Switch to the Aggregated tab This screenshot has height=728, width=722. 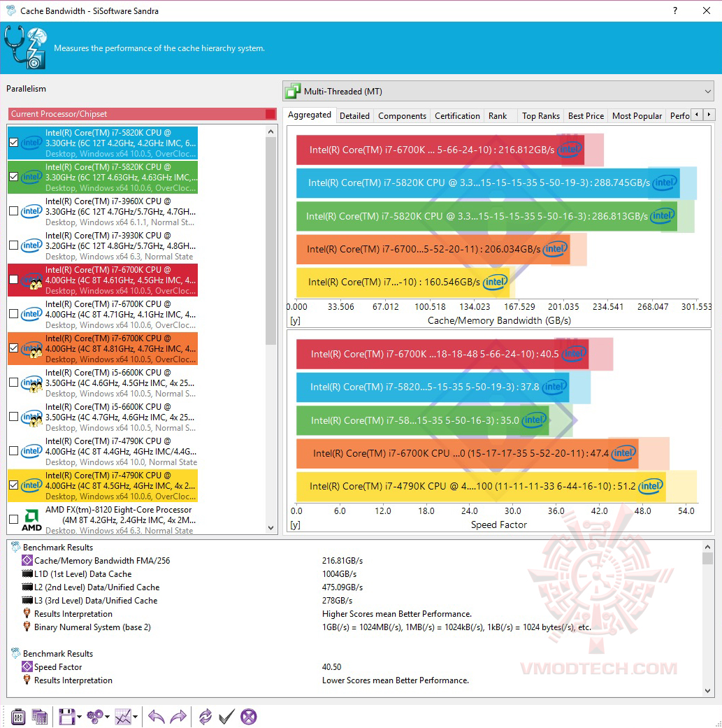tap(310, 115)
